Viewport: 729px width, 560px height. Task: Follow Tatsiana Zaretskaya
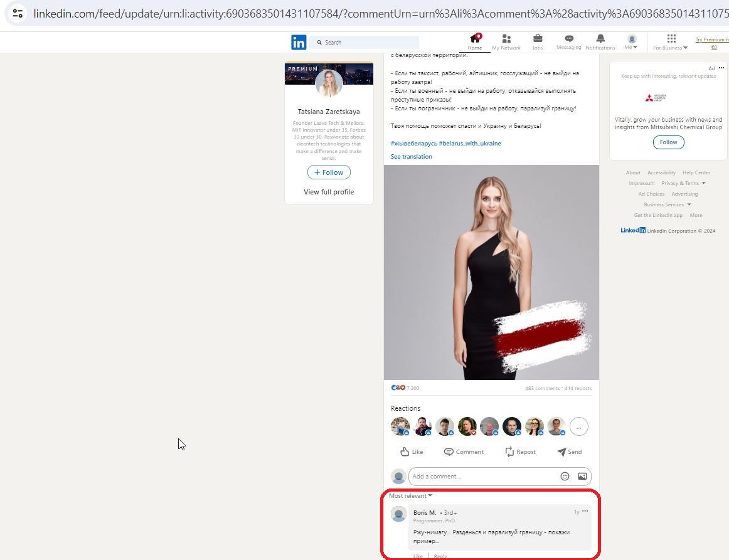point(329,172)
